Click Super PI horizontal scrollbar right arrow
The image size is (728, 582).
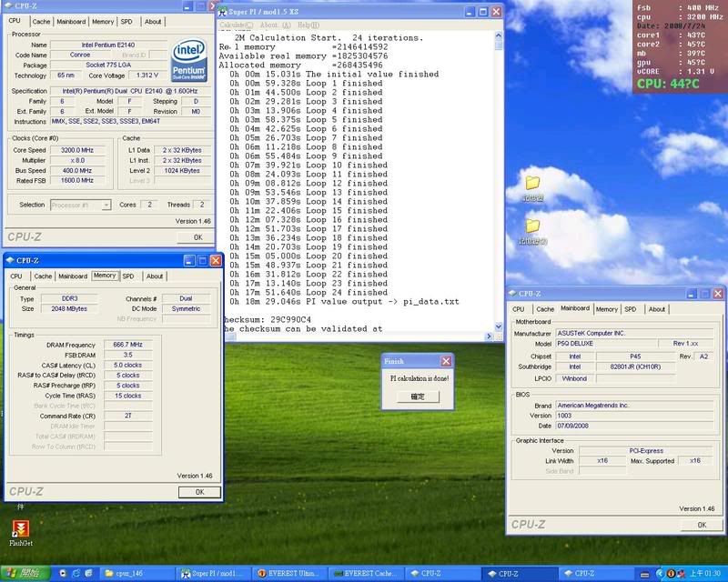click(x=489, y=336)
